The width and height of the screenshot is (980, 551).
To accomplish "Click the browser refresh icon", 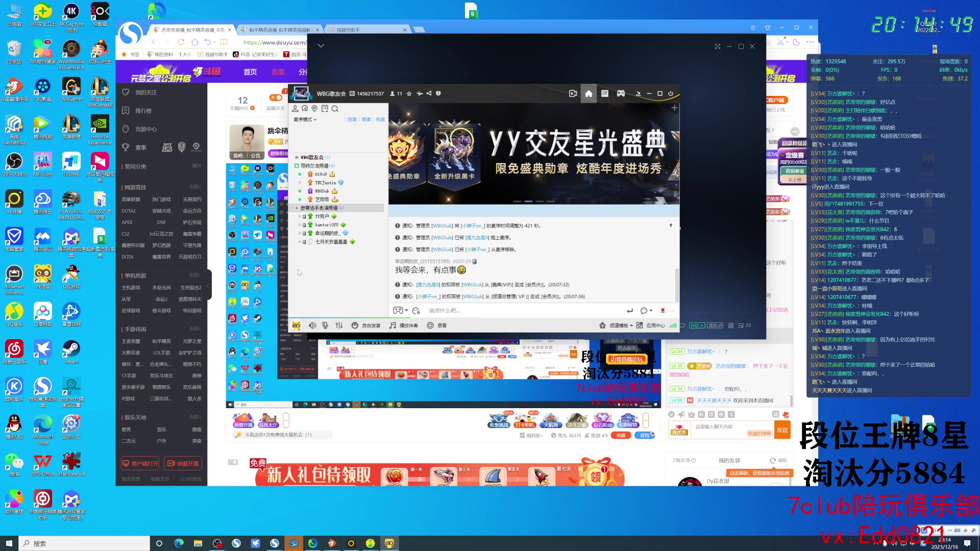I will tap(181, 42).
